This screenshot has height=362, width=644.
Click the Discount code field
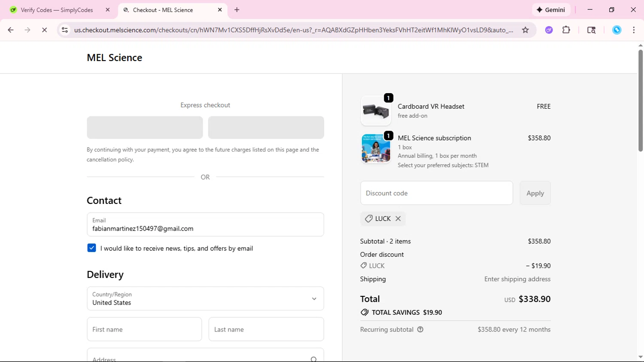(437, 193)
